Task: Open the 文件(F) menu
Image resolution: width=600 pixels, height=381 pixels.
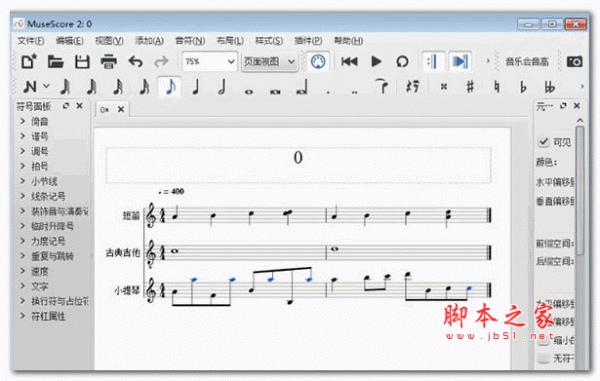Action: pyautogui.click(x=31, y=41)
